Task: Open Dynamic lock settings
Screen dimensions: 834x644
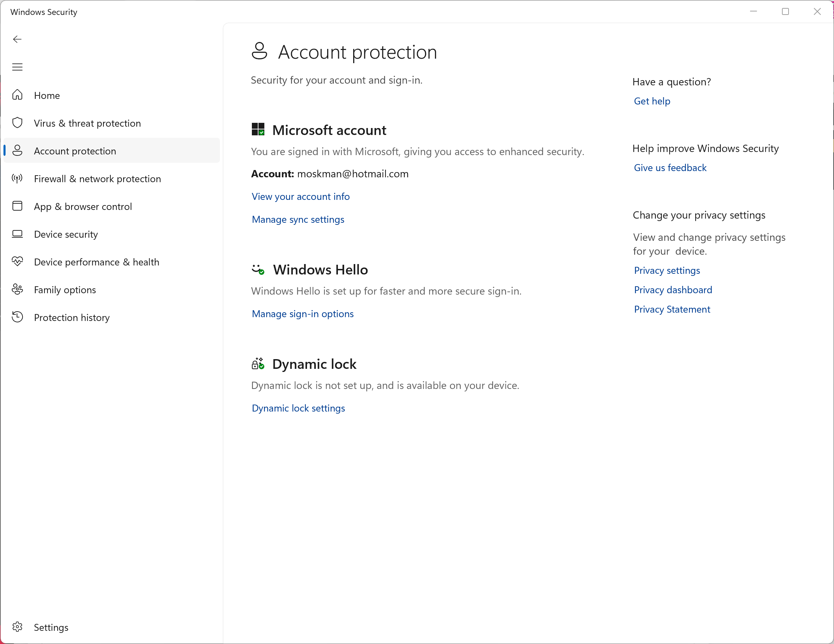Action: point(298,407)
